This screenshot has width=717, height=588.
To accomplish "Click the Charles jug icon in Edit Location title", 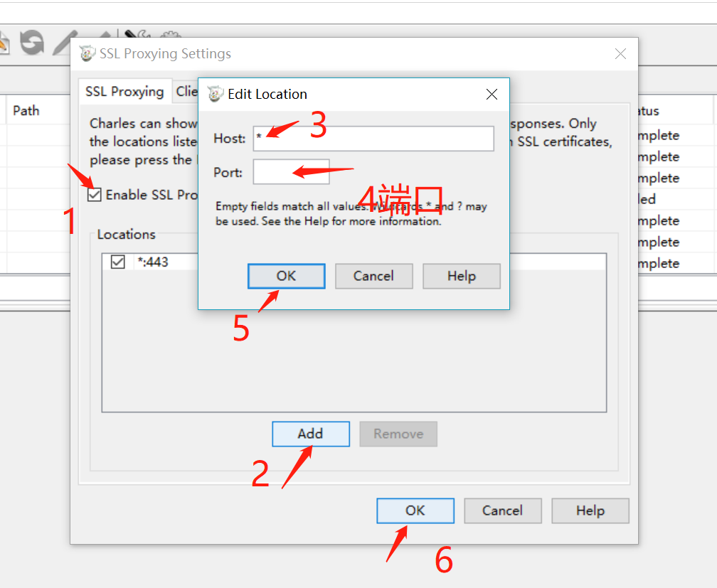I will click(215, 94).
